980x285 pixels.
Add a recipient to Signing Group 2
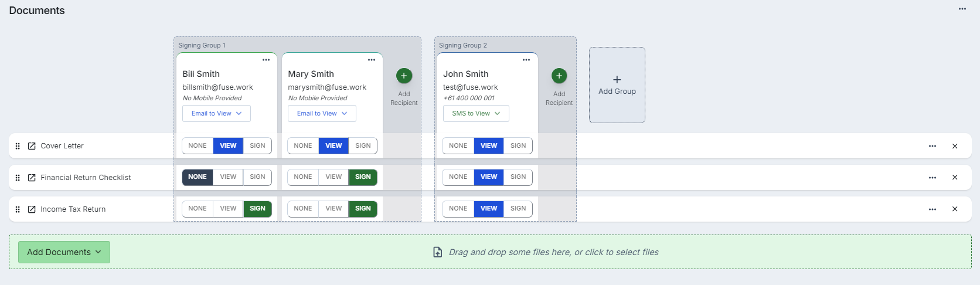click(559, 76)
